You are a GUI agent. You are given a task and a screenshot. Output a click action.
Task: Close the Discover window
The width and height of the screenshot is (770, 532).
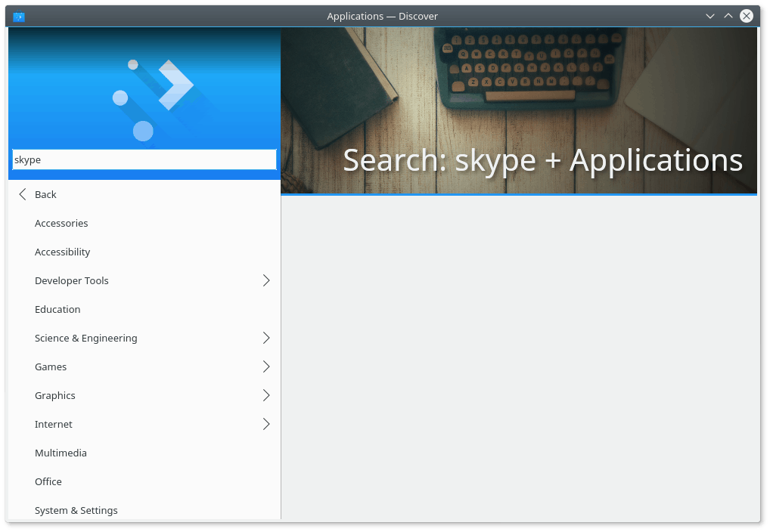[747, 16]
